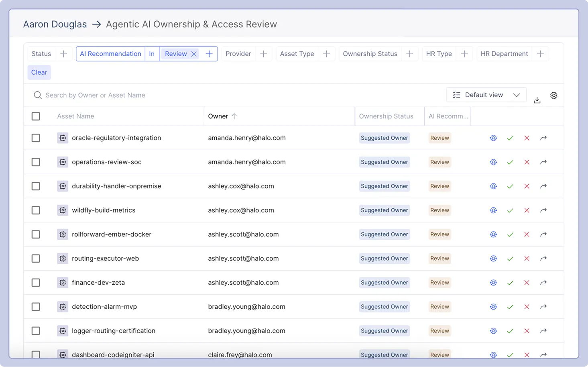Click the AI Recomm... column header
Image resolution: width=588 pixels, height=367 pixels.
pyautogui.click(x=448, y=116)
